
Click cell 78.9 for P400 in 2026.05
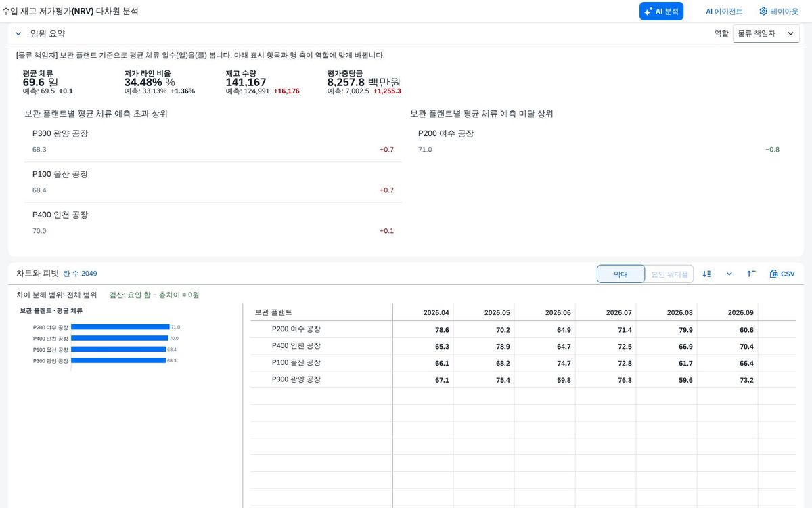point(484,347)
